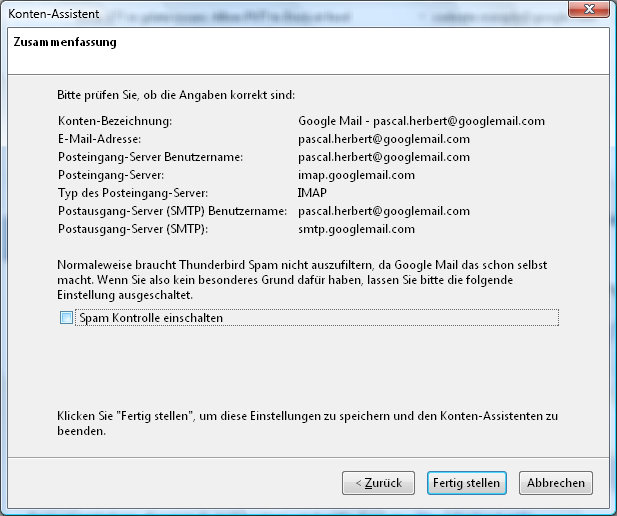Click the SMTP Benutzername value
Viewport: 617px width, 516px height.
click(x=384, y=211)
